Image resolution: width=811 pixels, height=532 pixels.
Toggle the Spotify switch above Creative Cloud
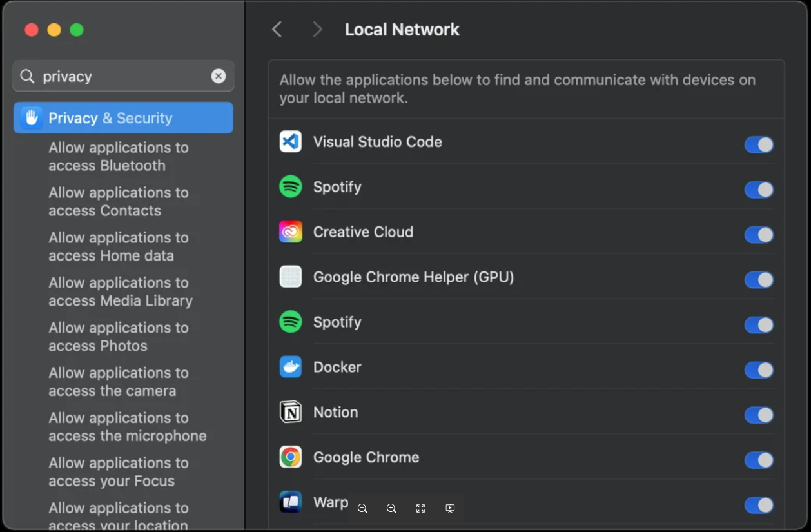coord(759,190)
